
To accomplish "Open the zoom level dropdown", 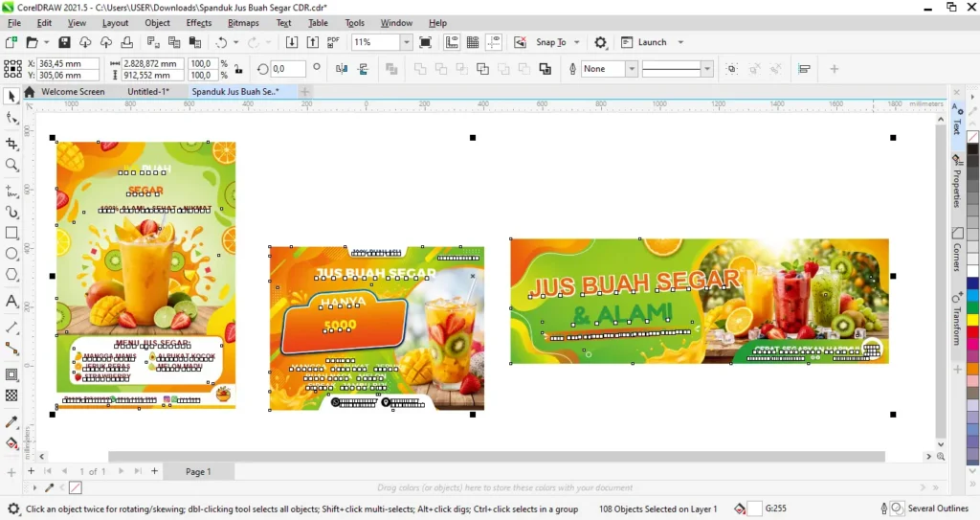I will coord(406,42).
